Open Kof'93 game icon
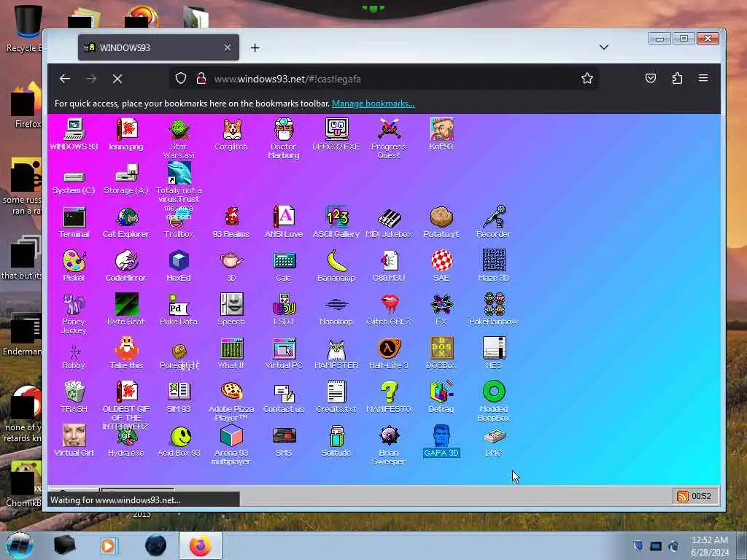The width and height of the screenshot is (747, 560). point(441,134)
